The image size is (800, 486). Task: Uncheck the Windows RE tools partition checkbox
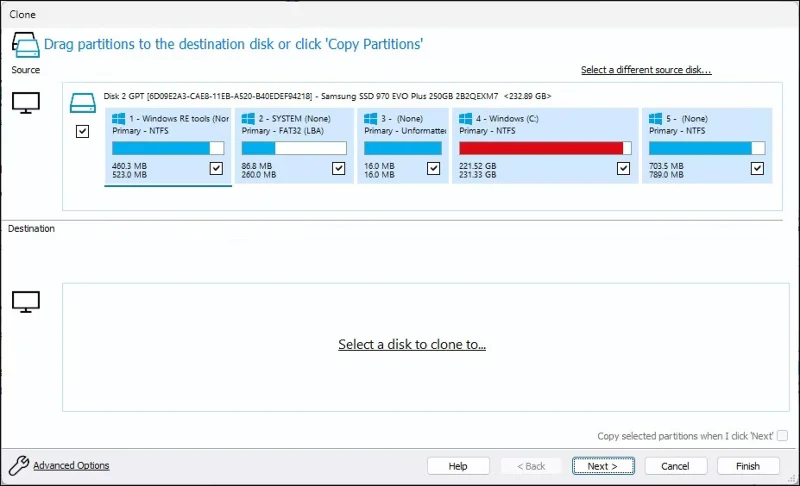[217, 169]
